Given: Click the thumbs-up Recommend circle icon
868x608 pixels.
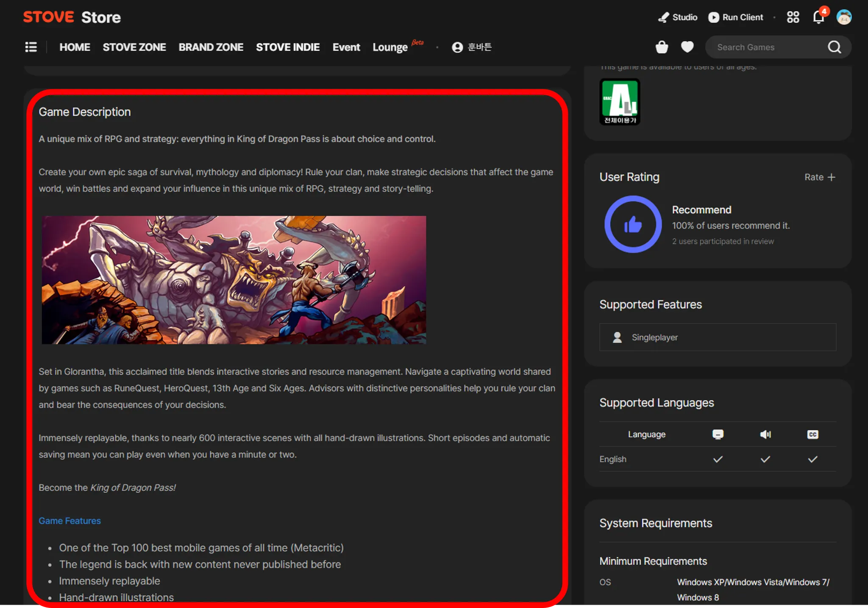Looking at the screenshot, I should click(x=633, y=224).
